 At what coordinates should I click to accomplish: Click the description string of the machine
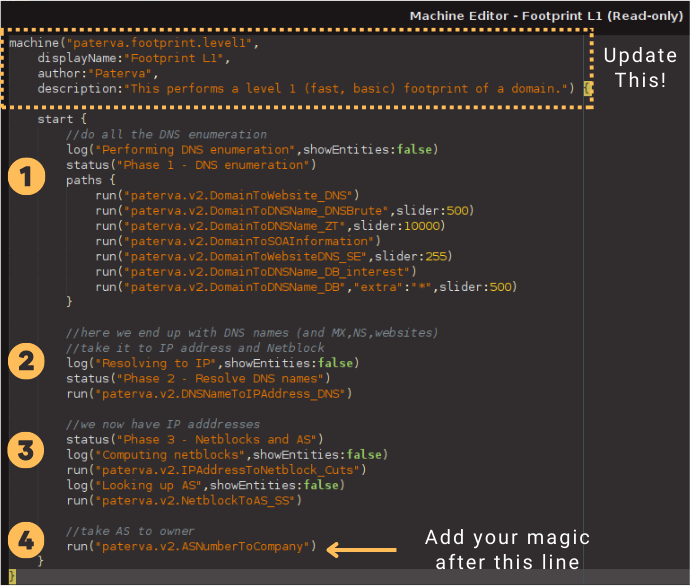346,89
